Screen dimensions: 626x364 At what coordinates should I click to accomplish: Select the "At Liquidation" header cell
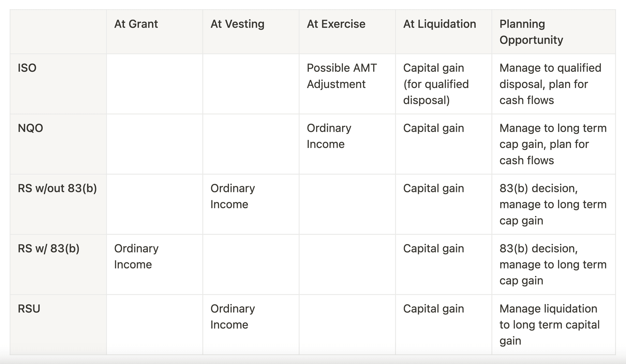[x=443, y=32]
